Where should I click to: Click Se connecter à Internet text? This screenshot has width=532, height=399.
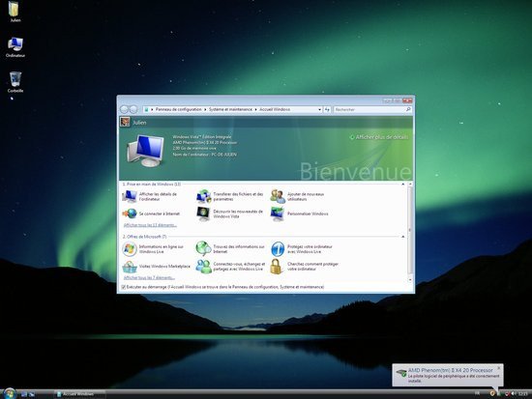click(160, 214)
